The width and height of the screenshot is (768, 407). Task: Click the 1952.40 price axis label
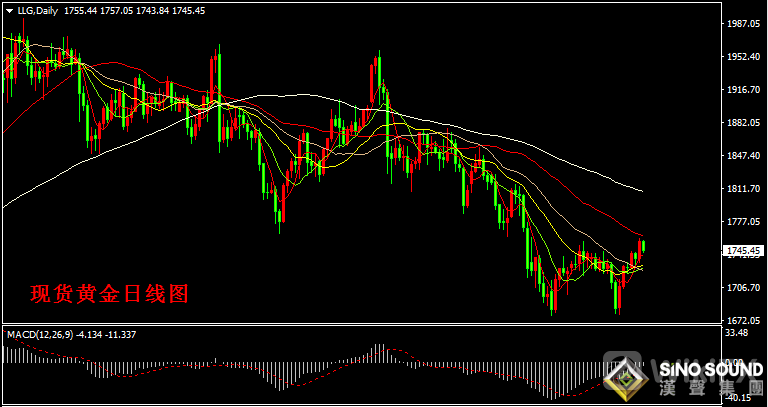coord(745,56)
